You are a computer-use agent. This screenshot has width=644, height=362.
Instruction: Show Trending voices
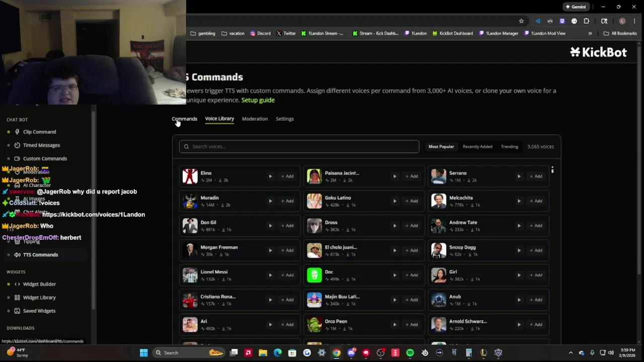(x=509, y=146)
